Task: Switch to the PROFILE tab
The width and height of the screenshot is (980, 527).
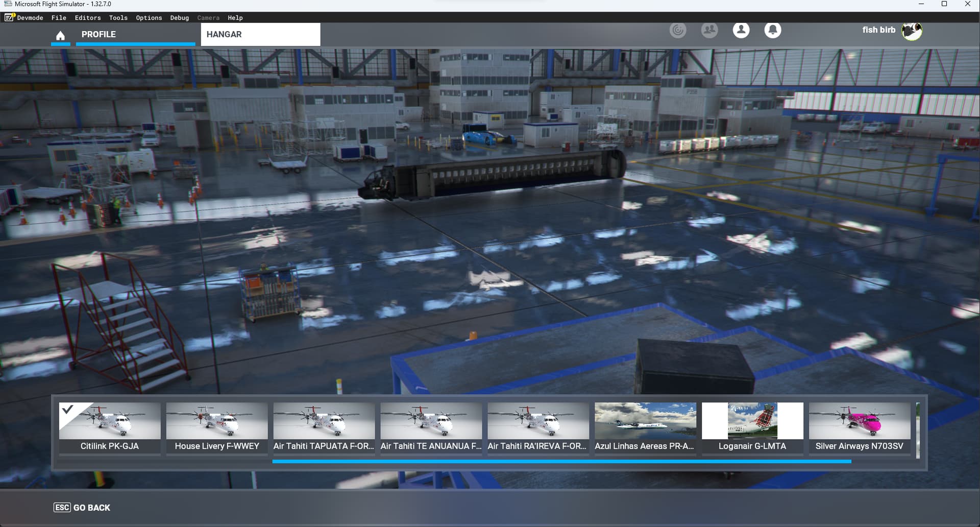Action: point(99,34)
